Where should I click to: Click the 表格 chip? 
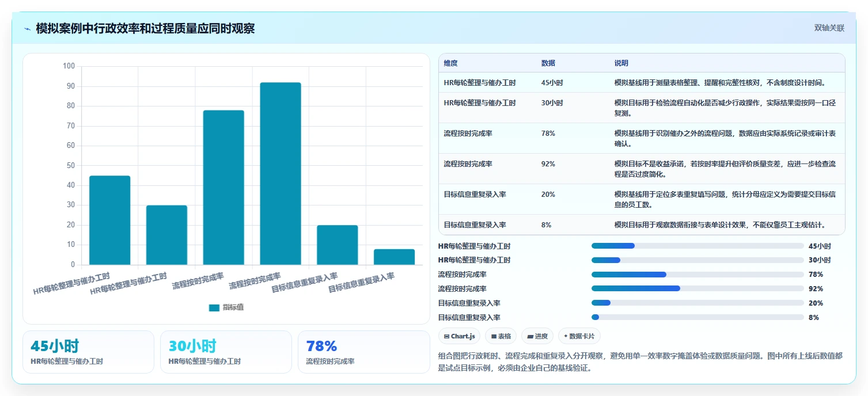point(501,336)
